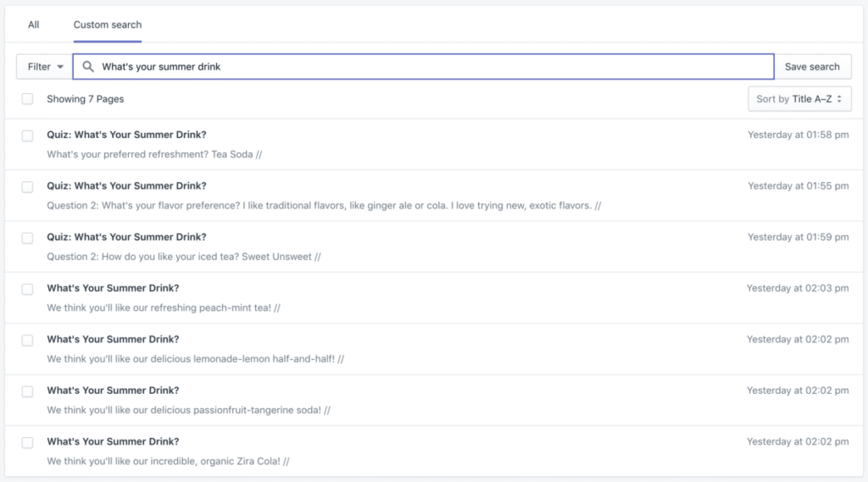Click the Save search button

pos(812,67)
